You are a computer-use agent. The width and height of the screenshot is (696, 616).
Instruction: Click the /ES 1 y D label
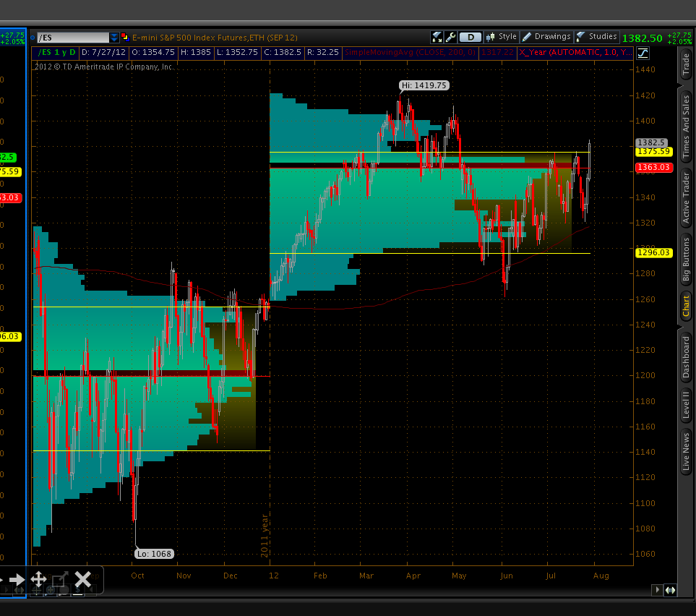click(56, 52)
